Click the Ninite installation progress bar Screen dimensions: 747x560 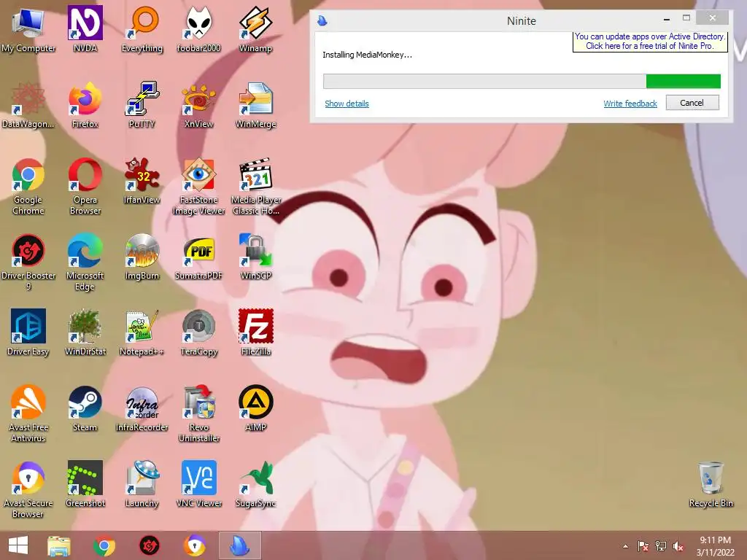tap(522, 81)
